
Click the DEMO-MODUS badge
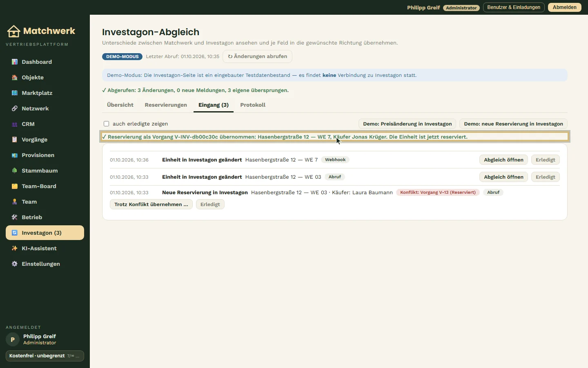click(x=122, y=56)
